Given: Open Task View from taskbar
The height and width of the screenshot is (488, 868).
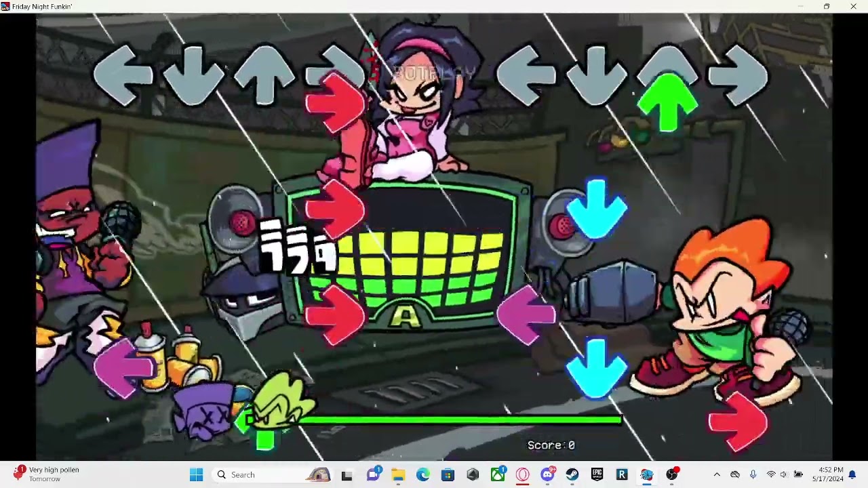Looking at the screenshot, I should click(x=347, y=474).
